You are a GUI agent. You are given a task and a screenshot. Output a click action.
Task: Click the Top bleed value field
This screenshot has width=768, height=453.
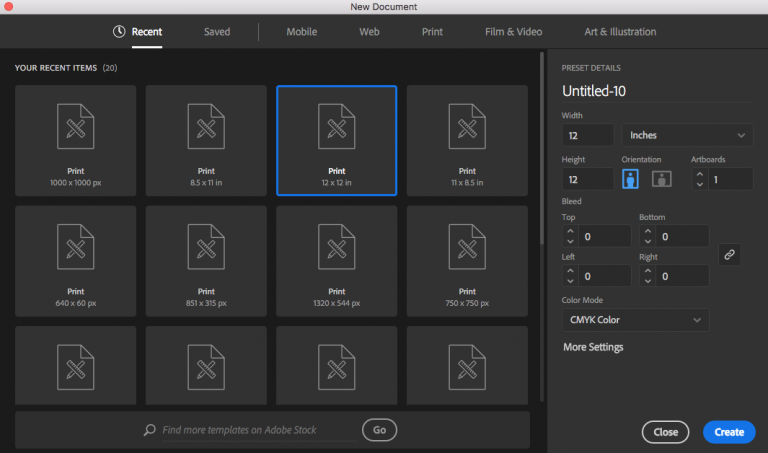(604, 237)
